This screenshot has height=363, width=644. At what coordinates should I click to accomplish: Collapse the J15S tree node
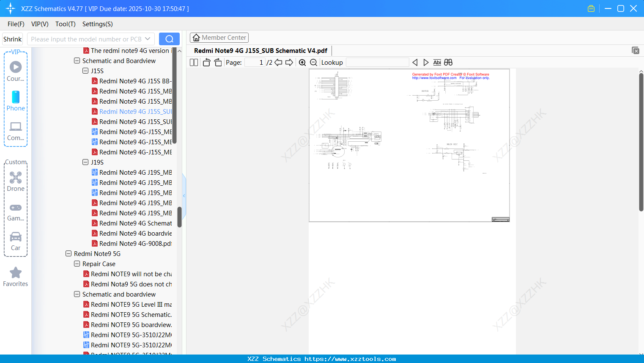click(85, 71)
